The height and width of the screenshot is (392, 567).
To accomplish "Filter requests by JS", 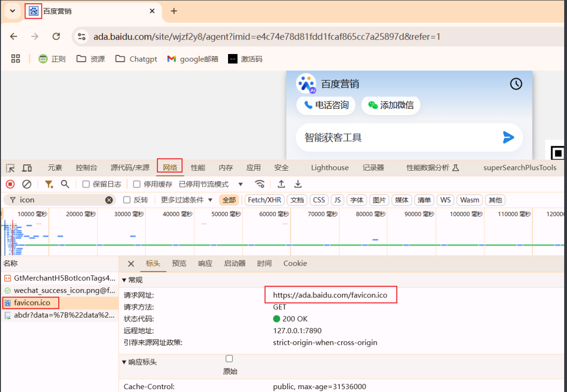I will coord(337,200).
